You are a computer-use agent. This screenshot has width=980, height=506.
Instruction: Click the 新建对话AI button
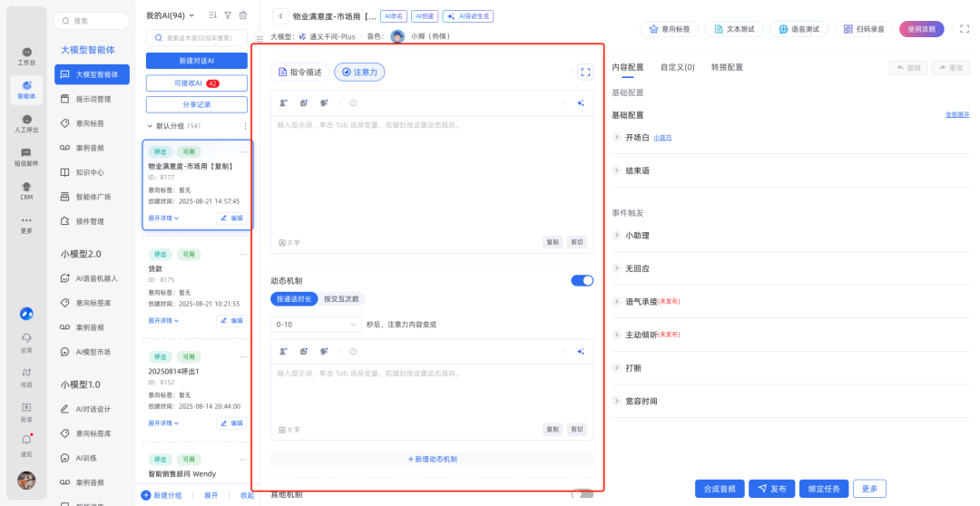point(196,61)
